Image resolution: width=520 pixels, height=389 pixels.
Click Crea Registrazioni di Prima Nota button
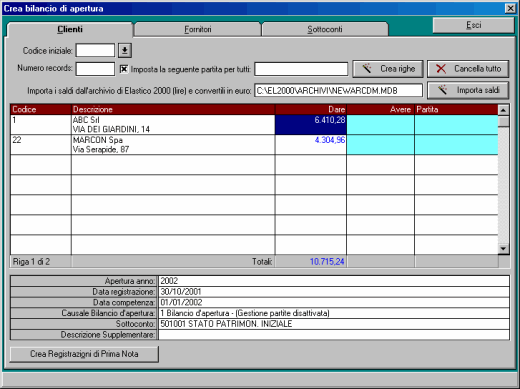84,354
